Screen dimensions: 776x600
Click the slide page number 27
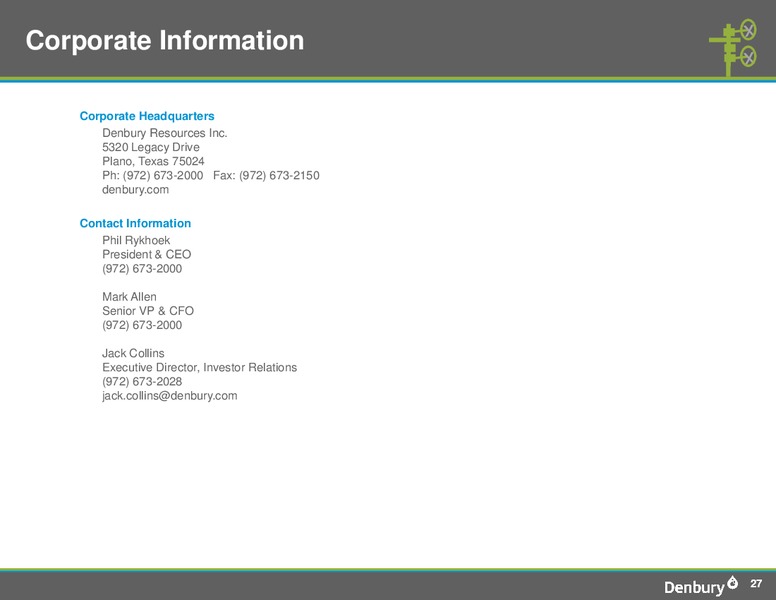(x=756, y=584)
